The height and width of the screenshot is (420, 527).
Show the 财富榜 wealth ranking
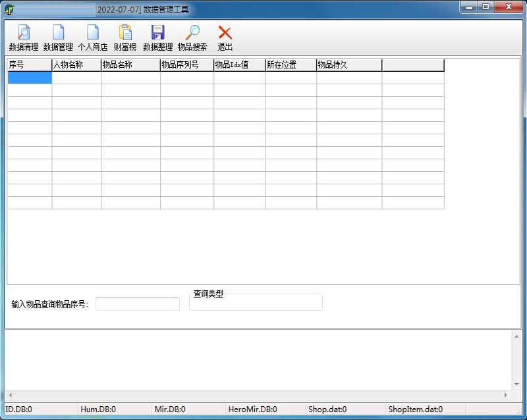pos(125,38)
